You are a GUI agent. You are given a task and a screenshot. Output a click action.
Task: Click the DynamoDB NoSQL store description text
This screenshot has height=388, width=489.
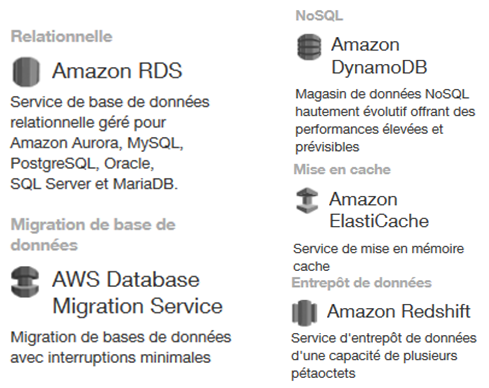pyautogui.click(x=385, y=120)
